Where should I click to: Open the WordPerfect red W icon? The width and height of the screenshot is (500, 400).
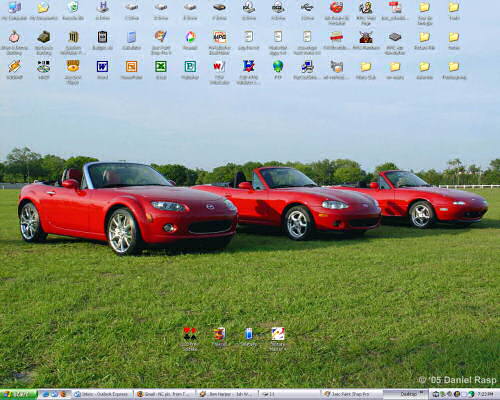tap(219, 72)
